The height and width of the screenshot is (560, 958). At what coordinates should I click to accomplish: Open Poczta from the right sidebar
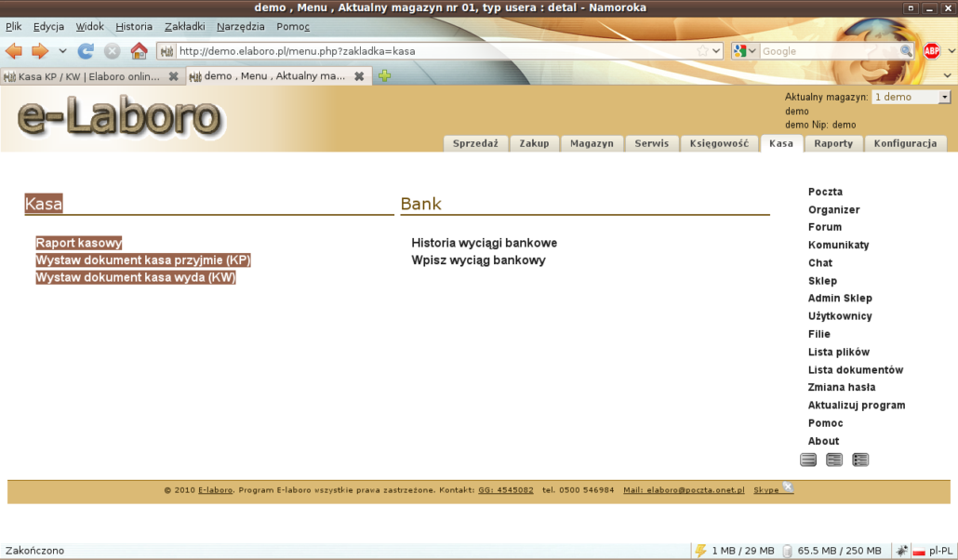[x=825, y=193]
